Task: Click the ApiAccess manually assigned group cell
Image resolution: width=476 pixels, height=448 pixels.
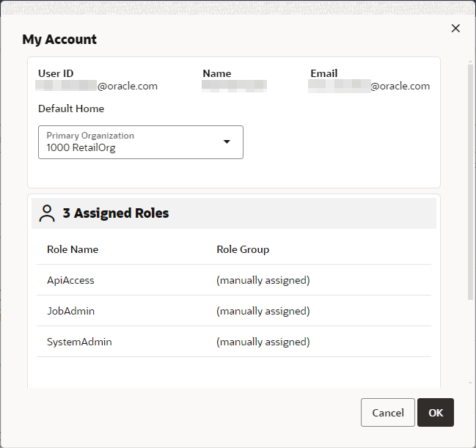Action: [263, 280]
